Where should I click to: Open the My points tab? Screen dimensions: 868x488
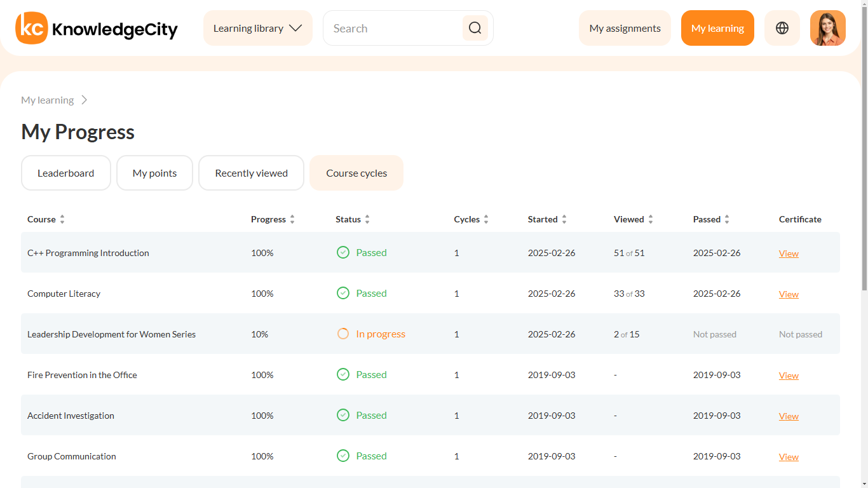[x=154, y=172]
